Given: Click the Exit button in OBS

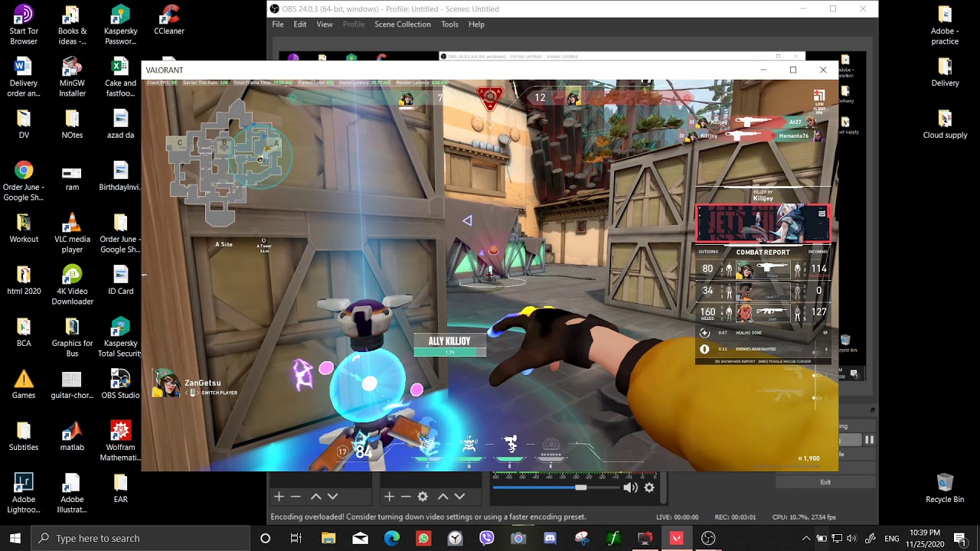Looking at the screenshot, I should pos(825,482).
